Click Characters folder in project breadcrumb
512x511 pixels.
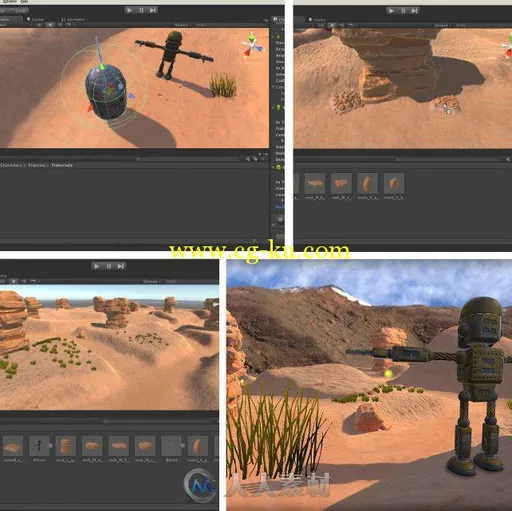coord(11,165)
